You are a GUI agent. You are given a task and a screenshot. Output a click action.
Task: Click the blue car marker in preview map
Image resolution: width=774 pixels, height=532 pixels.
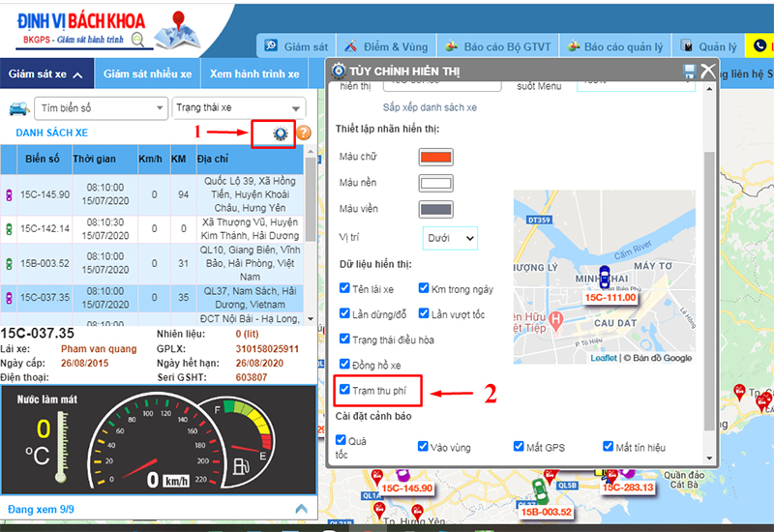click(x=604, y=277)
